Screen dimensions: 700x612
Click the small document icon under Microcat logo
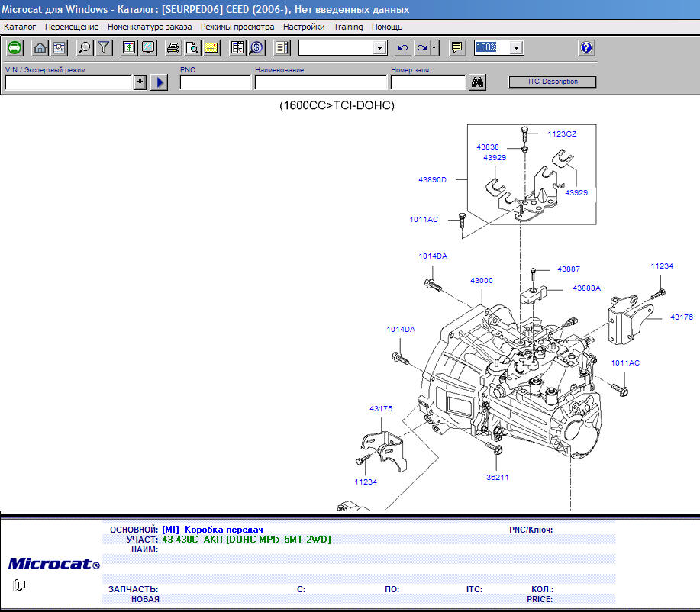[x=19, y=585]
